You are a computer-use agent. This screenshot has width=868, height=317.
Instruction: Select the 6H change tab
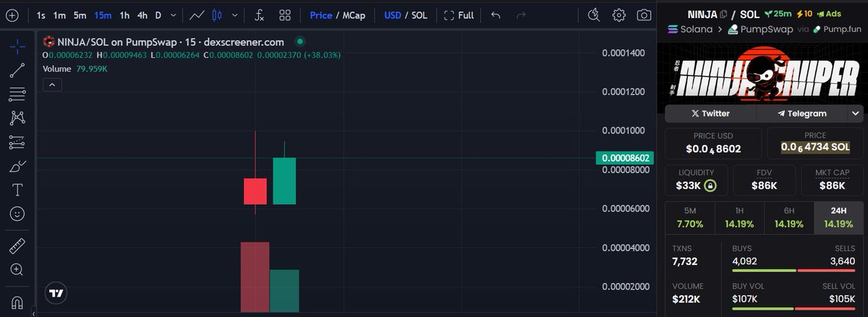click(788, 218)
